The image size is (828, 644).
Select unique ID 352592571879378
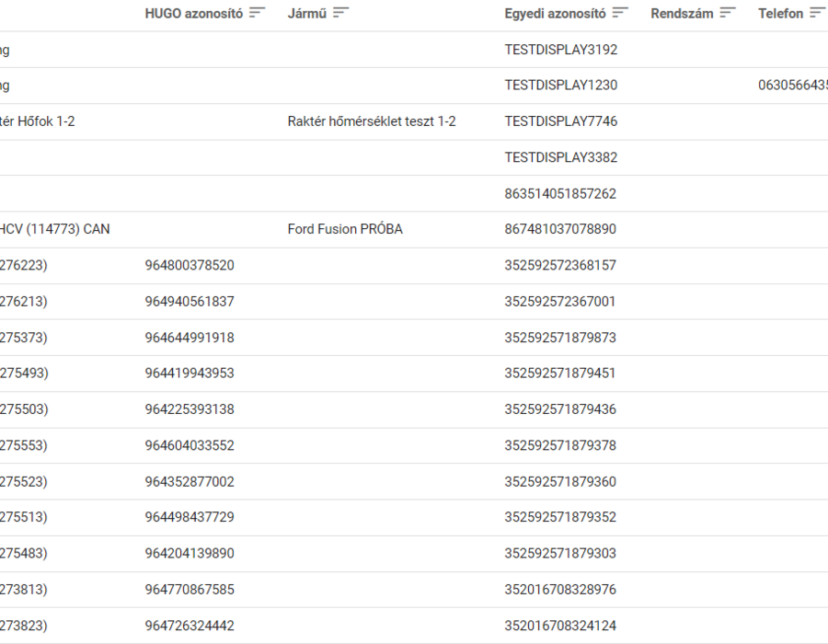click(560, 445)
